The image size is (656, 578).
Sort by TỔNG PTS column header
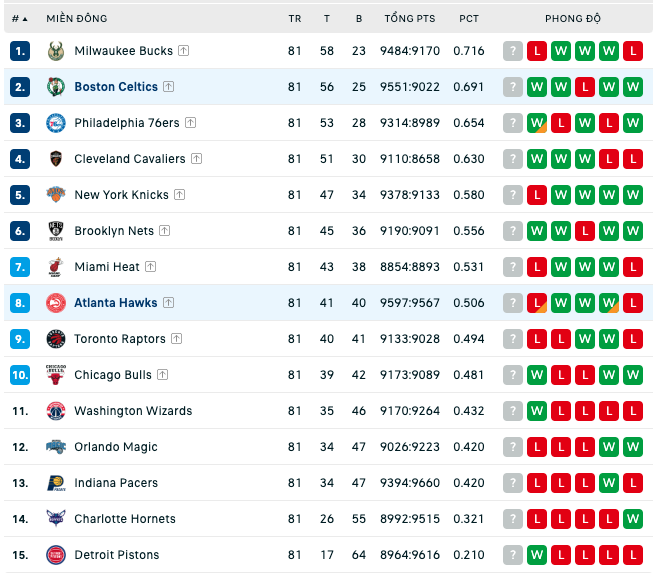click(x=410, y=18)
